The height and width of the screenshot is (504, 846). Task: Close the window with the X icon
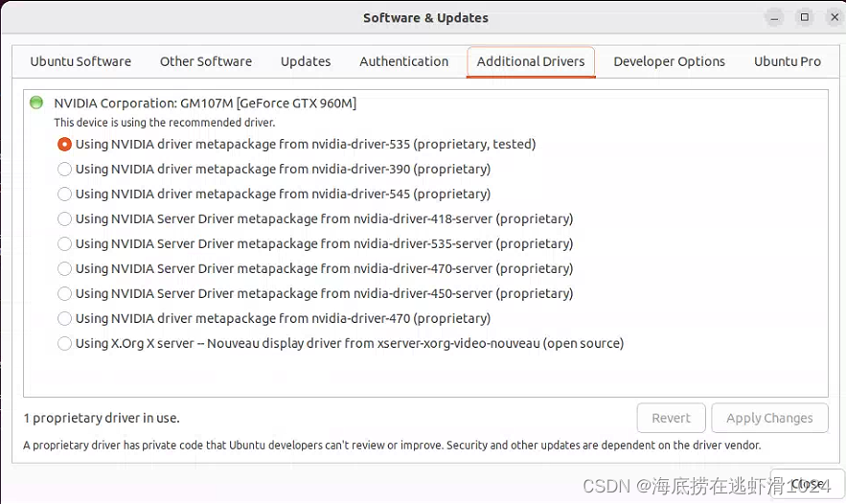point(835,18)
